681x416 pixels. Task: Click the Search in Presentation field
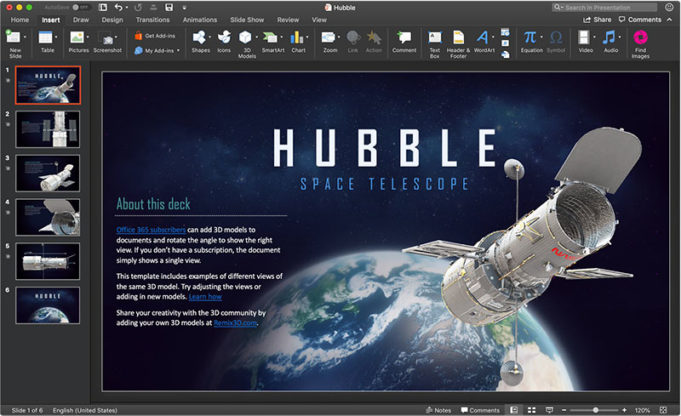tap(604, 7)
